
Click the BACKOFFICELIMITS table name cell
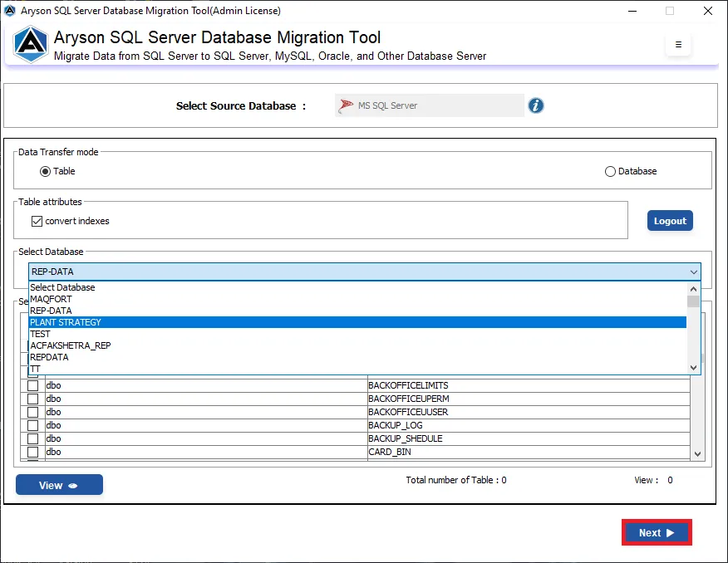(x=529, y=385)
